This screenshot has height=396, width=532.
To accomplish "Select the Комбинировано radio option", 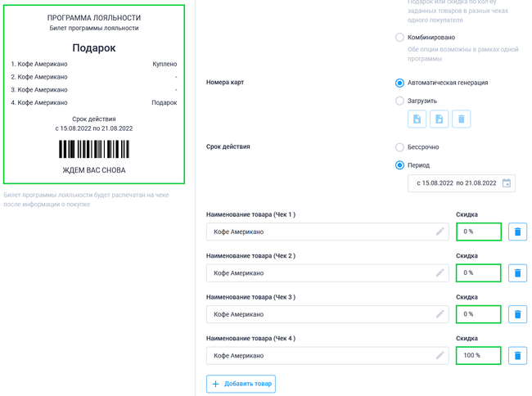I will pos(399,38).
